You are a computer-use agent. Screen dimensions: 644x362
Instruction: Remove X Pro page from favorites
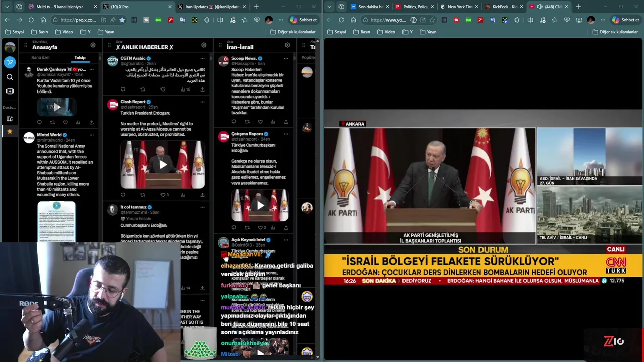122,20
